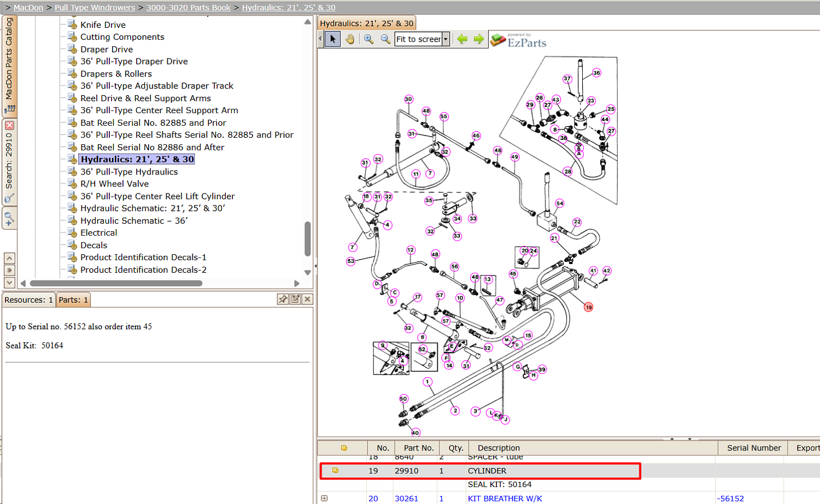Click the Electrical page icon in tree
The image size is (820, 504).
coord(72,233)
